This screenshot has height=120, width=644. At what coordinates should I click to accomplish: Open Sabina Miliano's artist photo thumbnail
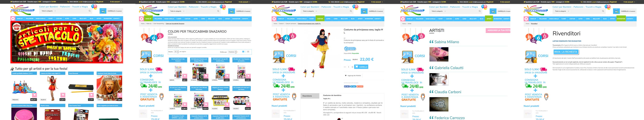click(439, 54)
